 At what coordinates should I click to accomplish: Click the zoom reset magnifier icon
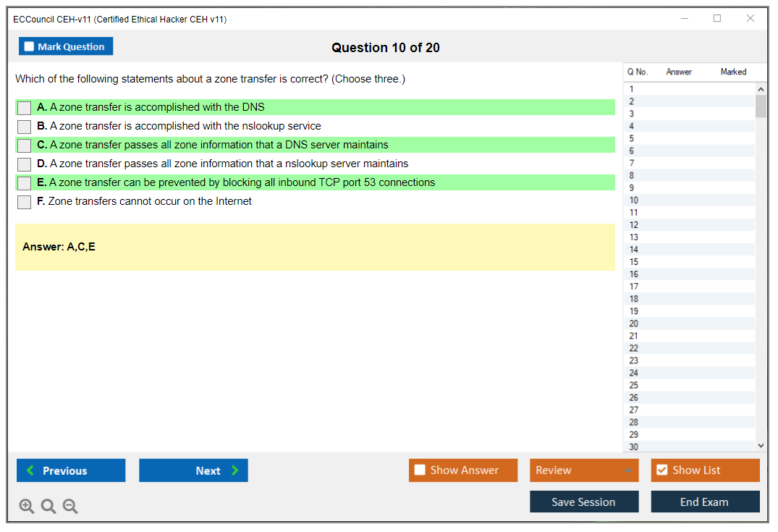48,507
